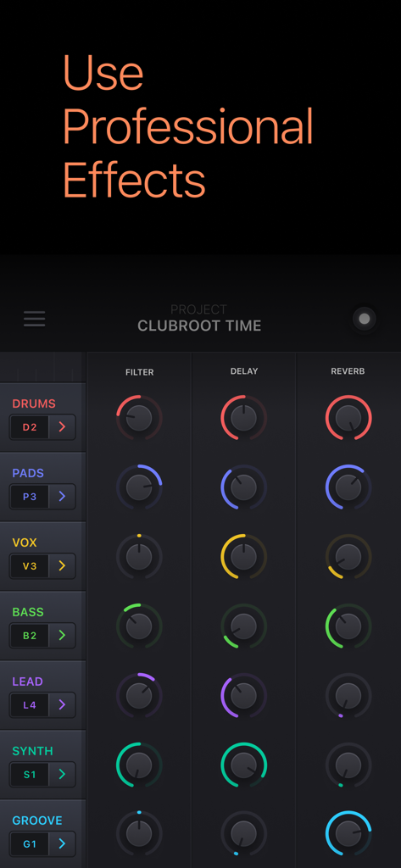Expand the DRUMS sample arrow
This screenshot has width=401, height=868.
tap(62, 427)
